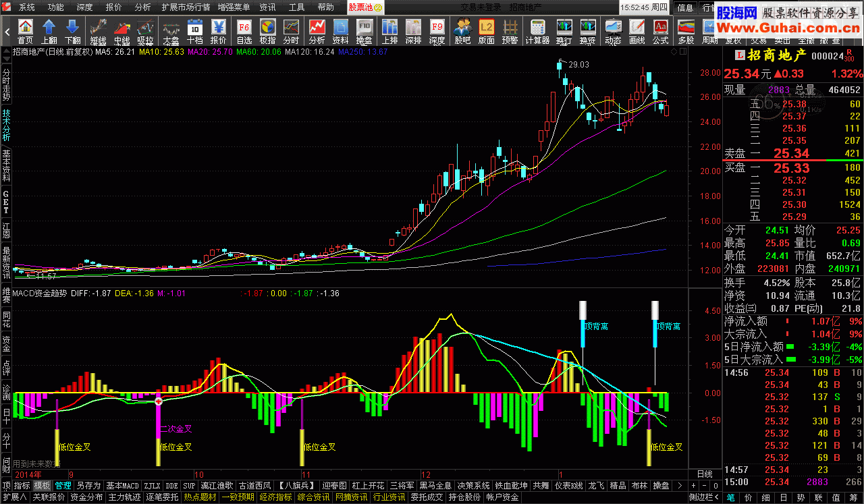The width and height of the screenshot is (864, 504).
Task: Open the 板指 sector index icon
Action: coord(267,31)
